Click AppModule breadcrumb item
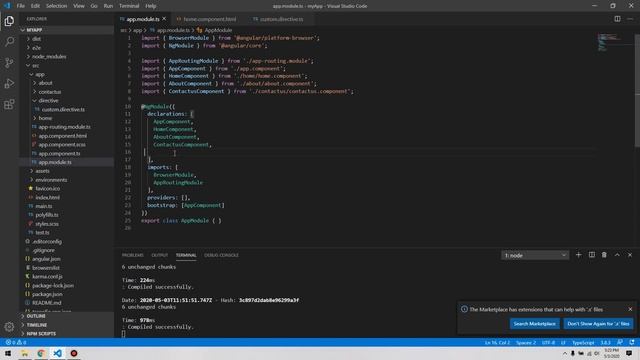 point(218,30)
